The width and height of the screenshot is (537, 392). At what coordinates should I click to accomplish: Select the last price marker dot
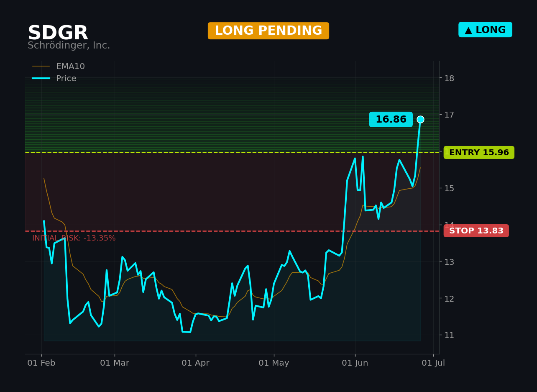click(x=420, y=120)
